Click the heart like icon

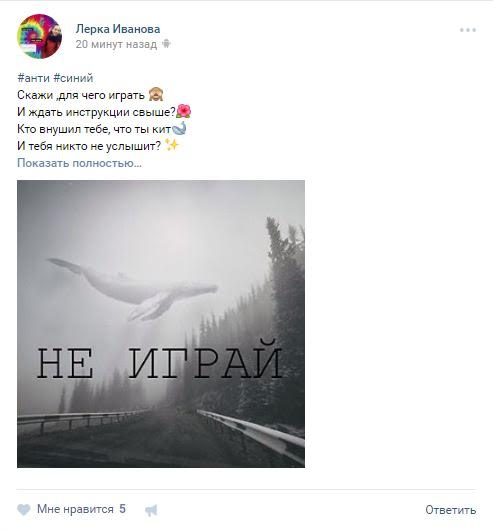coord(24,510)
